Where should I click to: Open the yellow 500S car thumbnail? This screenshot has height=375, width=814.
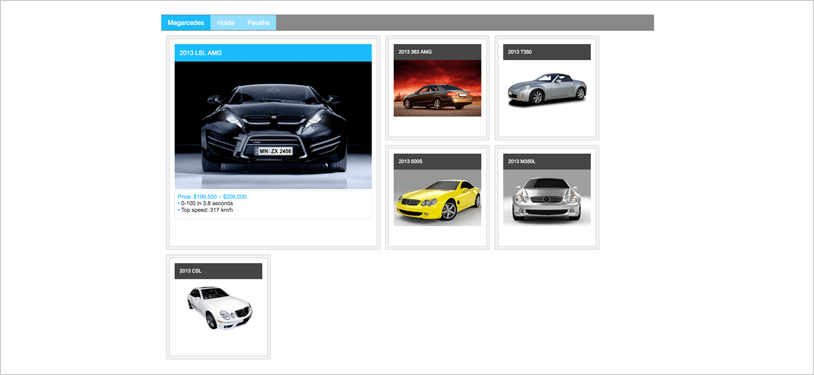[437, 198]
